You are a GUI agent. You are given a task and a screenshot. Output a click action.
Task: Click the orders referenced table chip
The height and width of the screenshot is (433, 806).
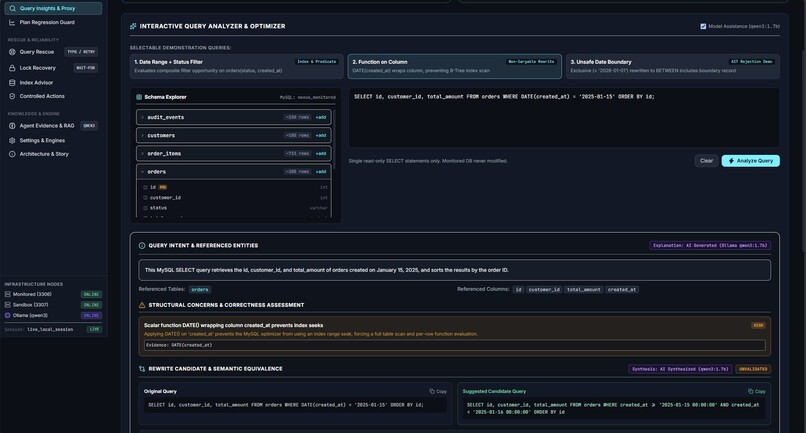(200, 290)
